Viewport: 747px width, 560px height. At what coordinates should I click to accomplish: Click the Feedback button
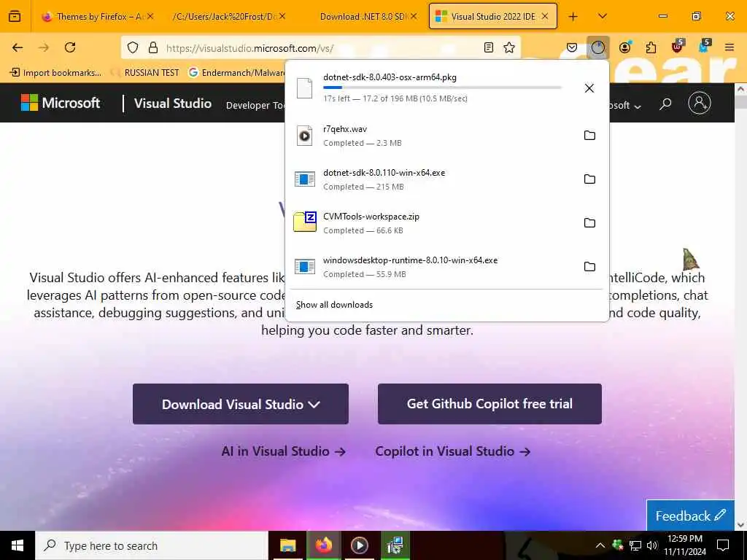pos(690,516)
